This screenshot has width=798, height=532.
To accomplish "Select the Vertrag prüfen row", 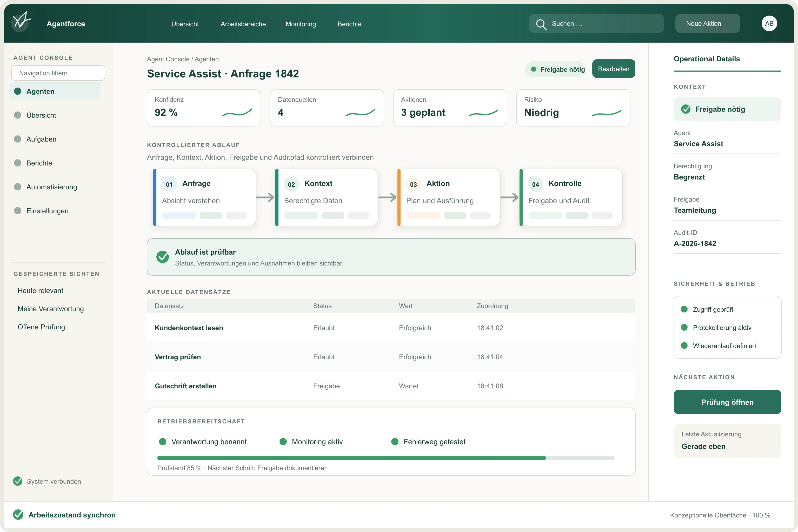I will click(x=391, y=357).
